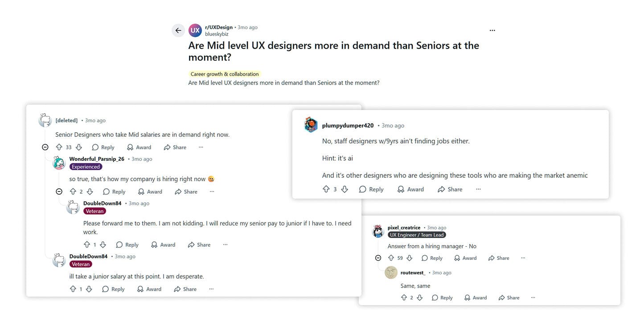This screenshot has width=644, height=322.
Task: Open the r/UXDesign subreddit link
Action: tap(218, 27)
